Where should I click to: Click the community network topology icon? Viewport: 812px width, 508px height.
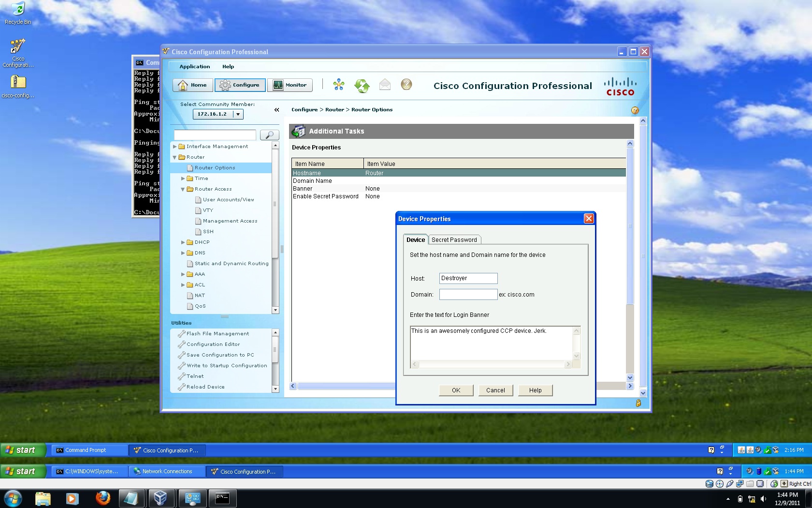tap(339, 85)
